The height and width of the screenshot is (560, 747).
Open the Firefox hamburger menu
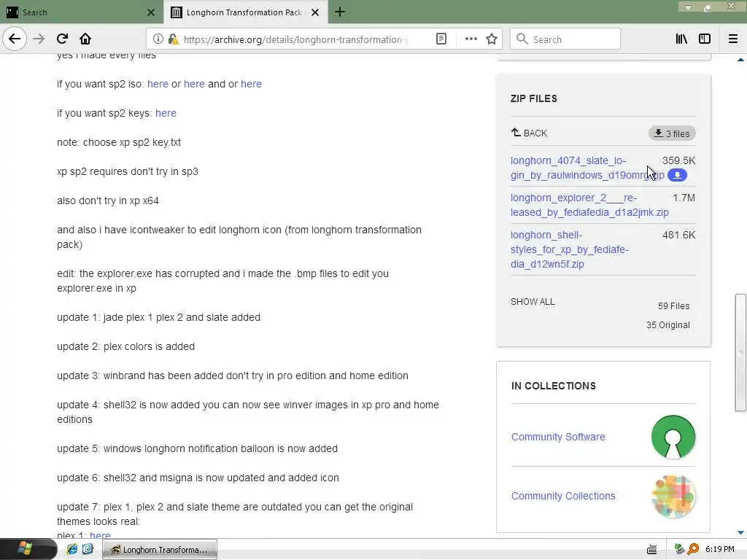pos(733,39)
